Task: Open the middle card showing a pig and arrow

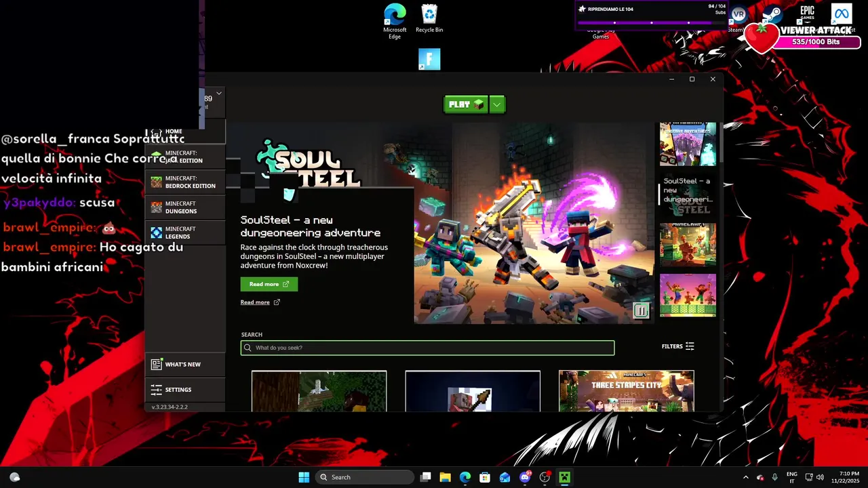Action: coord(473,391)
